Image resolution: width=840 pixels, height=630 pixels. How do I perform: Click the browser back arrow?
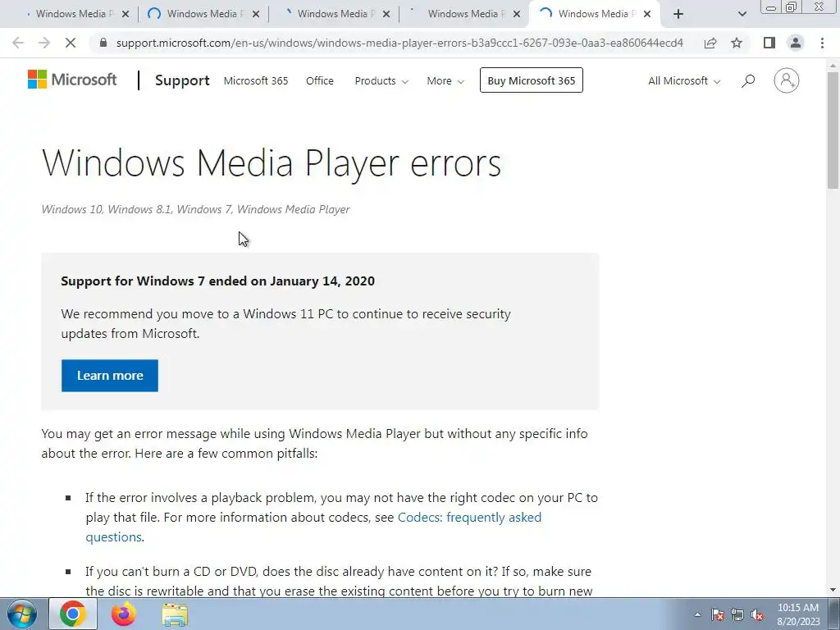pos(18,43)
